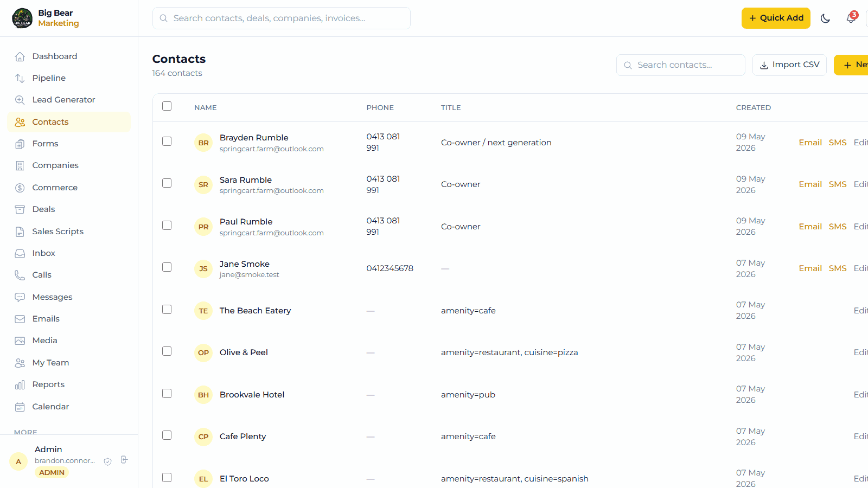Send SMS to Jane Smoke

(838, 268)
